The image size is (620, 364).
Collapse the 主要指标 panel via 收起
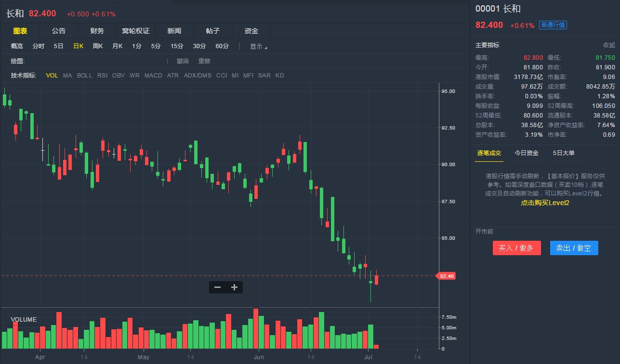[x=609, y=45]
